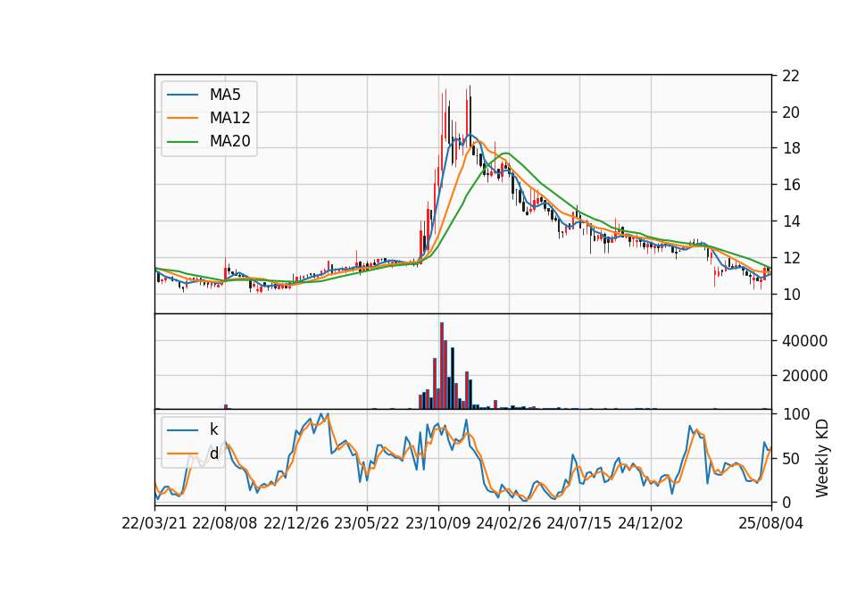Click the d legend label
Viewport: 857px width, 616px height.
coord(213,454)
